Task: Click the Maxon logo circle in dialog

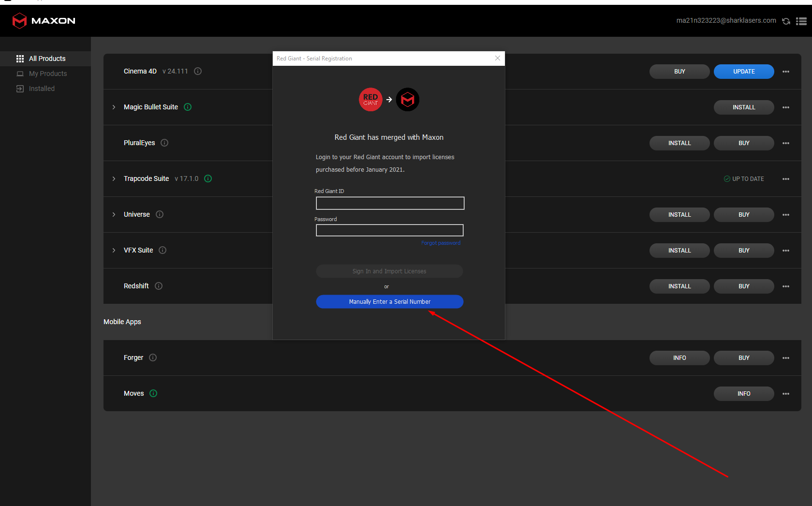Action: [408, 100]
